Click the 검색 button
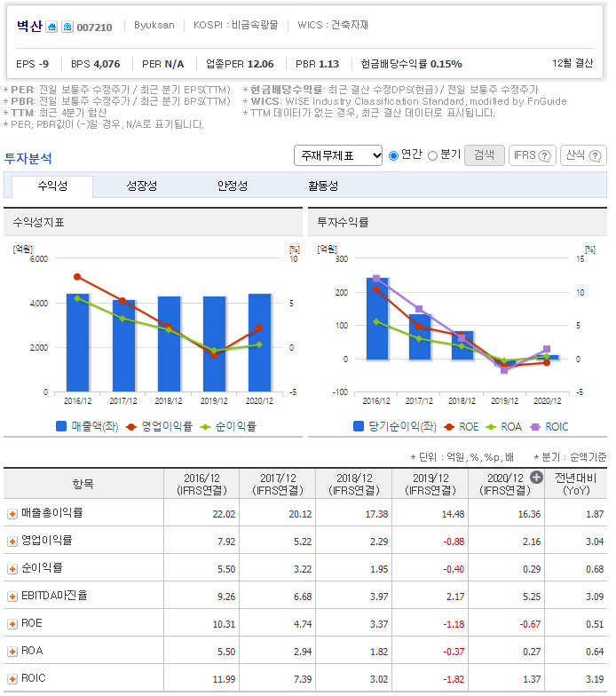 pyautogui.click(x=485, y=155)
